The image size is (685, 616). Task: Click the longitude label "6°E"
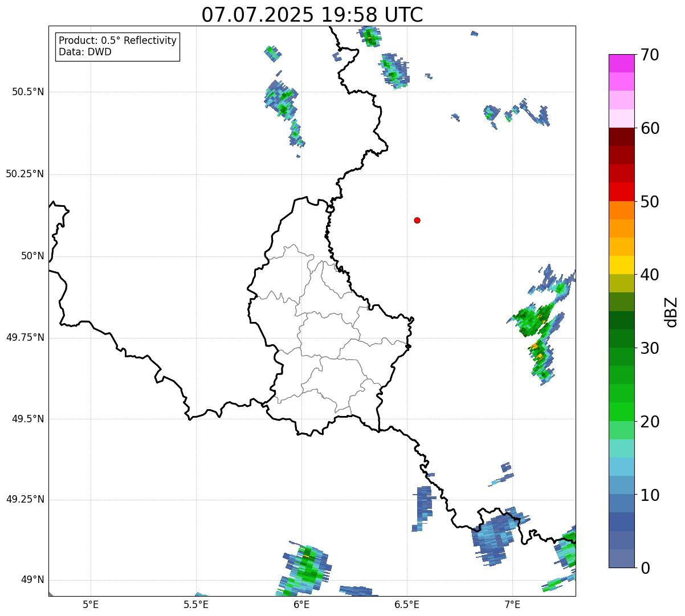tap(301, 605)
